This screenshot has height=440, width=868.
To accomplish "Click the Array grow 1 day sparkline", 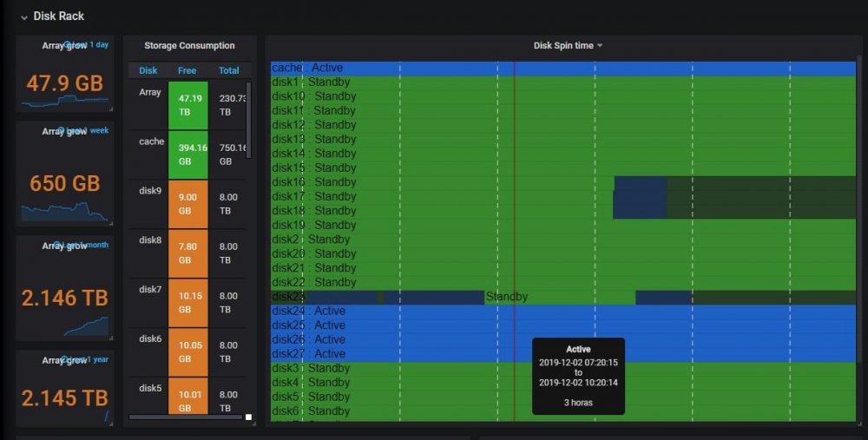I will click(65, 101).
